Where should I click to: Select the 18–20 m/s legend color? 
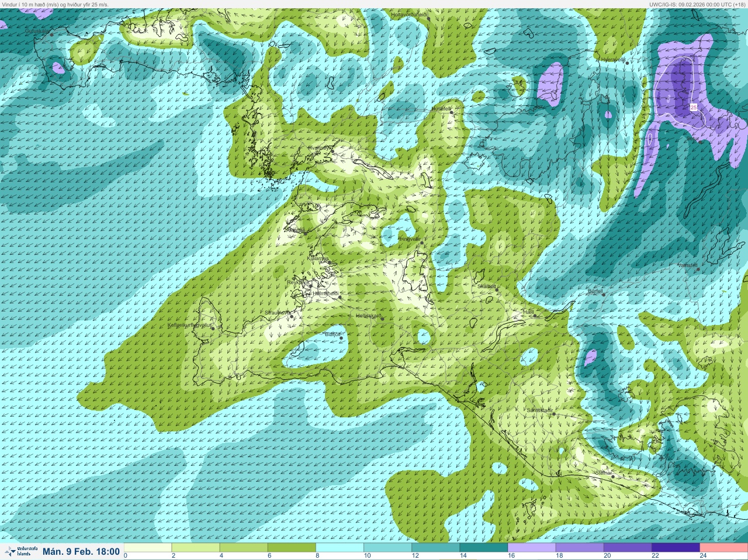pos(580,548)
